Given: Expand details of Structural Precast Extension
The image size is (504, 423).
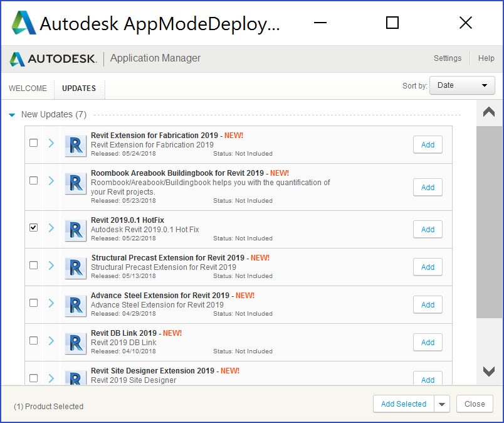Looking at the screenshot, I should coord(51,265).
